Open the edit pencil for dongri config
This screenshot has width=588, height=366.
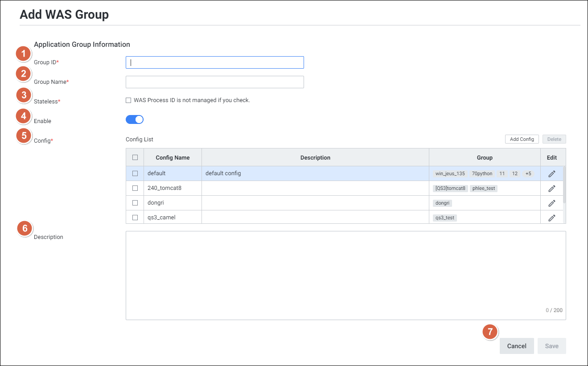pyautogui.click(x=551, y=203)
